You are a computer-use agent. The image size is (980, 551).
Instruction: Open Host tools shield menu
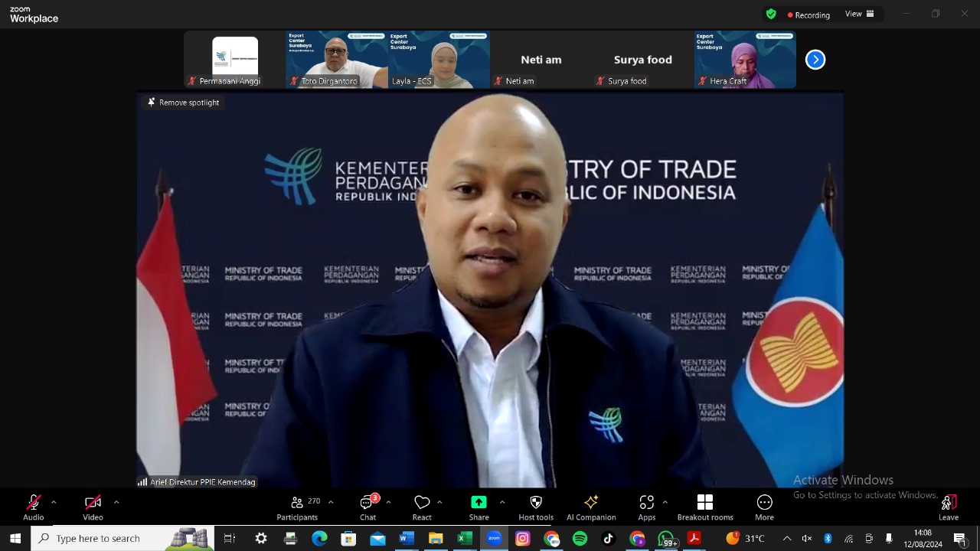pos(536,507)
